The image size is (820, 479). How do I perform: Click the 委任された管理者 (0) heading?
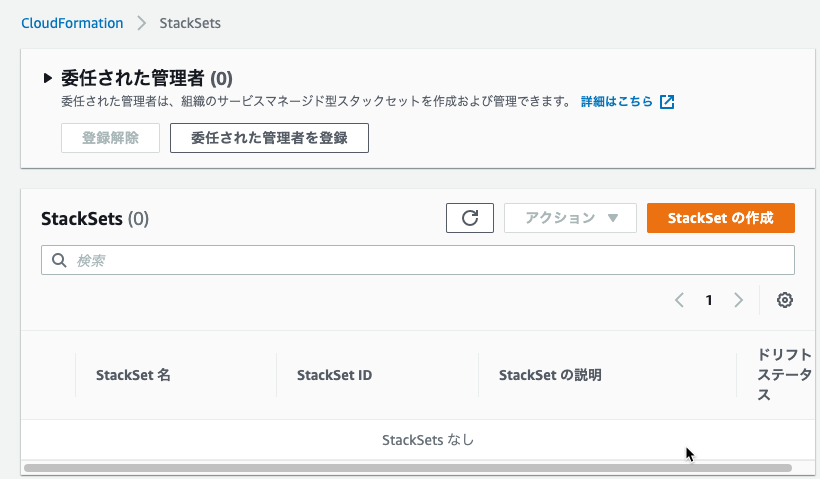tap(146, 78)
